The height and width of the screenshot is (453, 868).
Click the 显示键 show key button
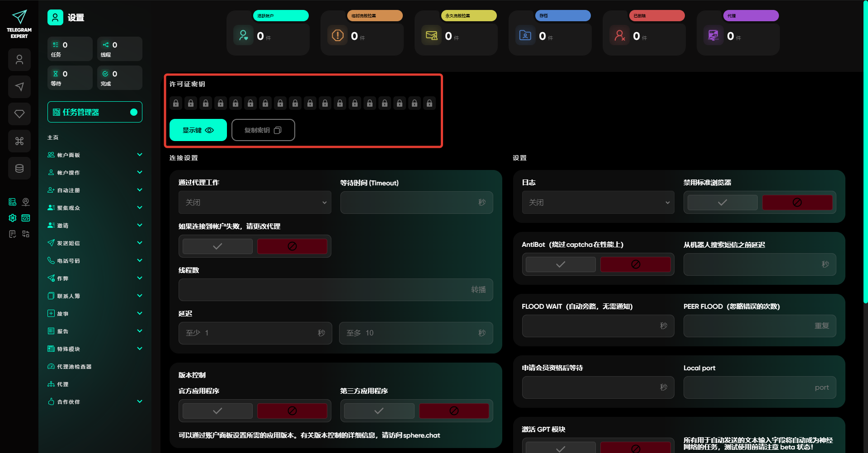click(x=198, y=130)
